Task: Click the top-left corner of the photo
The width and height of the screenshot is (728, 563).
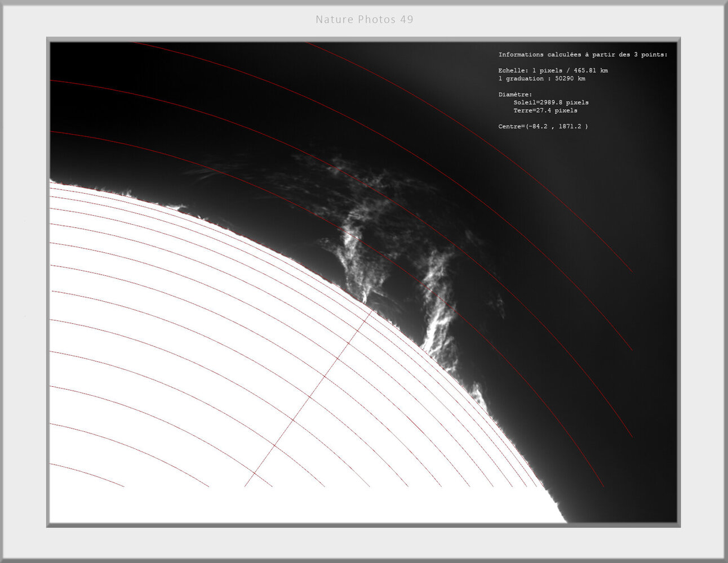Action: [x=52, y=41]
